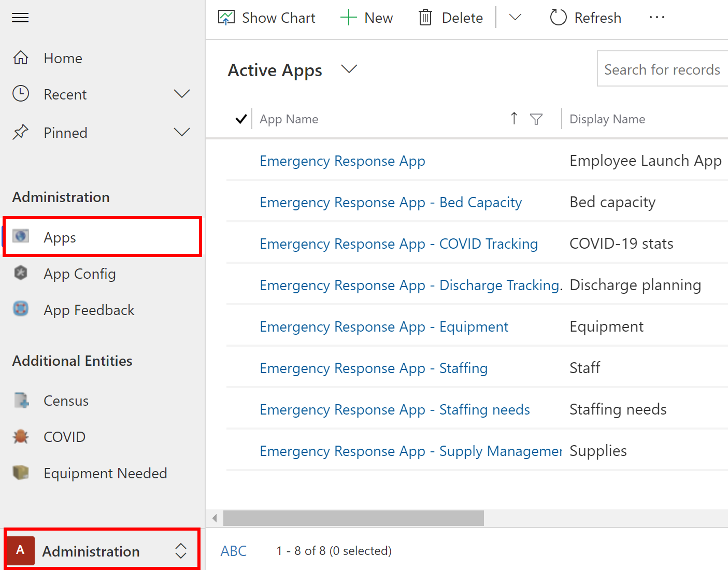Click the red A area badge
Screen dimensions: 728x570
20,550
